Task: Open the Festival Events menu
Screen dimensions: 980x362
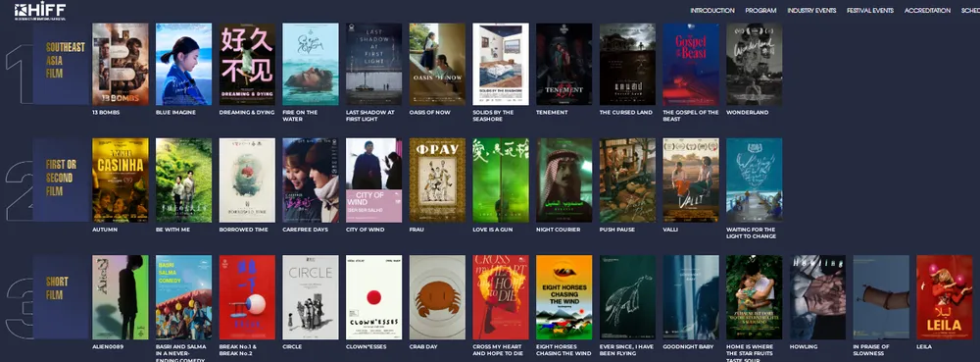Action: click(870, 11)
